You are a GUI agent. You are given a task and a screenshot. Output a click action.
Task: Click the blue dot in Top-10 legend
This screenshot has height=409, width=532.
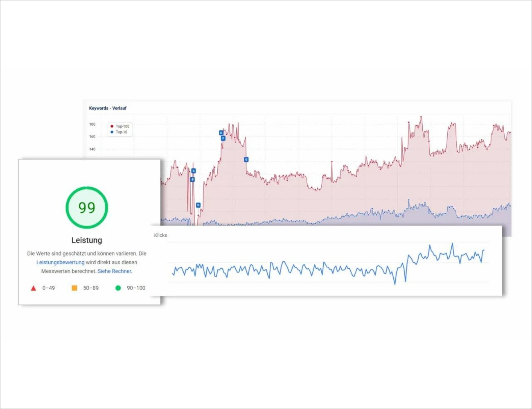[112, 132]
